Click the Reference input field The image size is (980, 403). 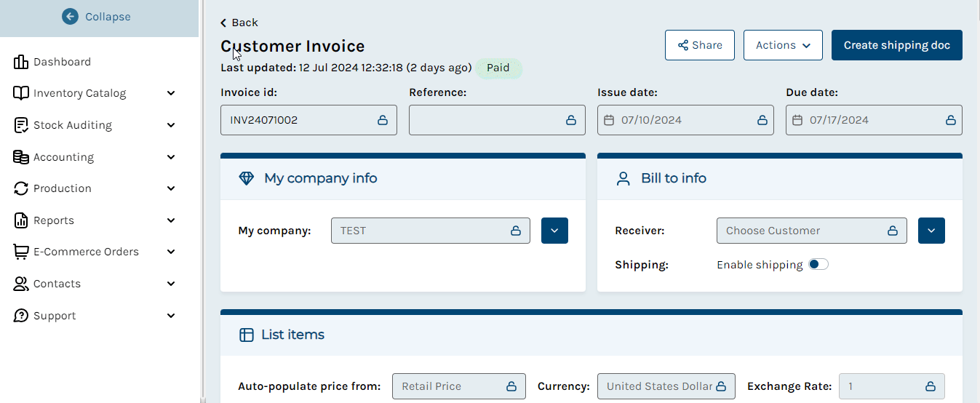(x=497, y=120)
